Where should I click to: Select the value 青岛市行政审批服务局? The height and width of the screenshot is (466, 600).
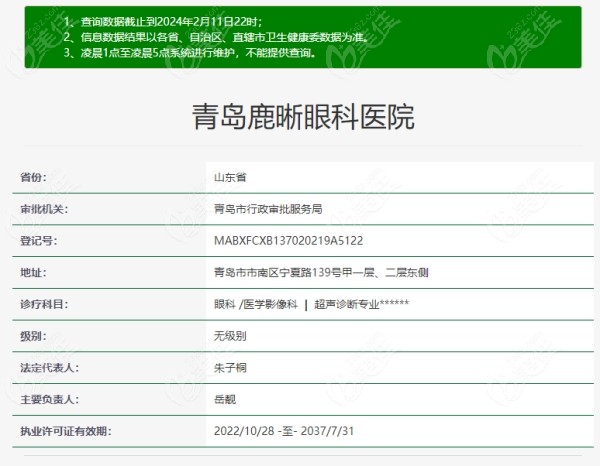(268, 209)
